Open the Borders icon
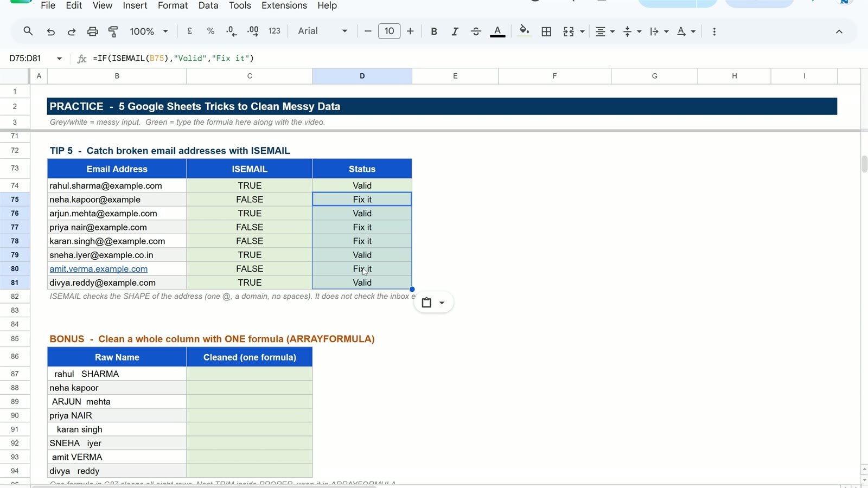The height and width of the screenshot is (488, 868). 546,31
